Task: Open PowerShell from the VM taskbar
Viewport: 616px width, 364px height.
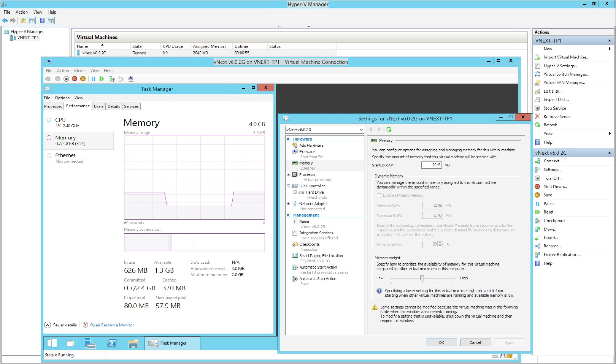Action: click(x=112, y=343)
